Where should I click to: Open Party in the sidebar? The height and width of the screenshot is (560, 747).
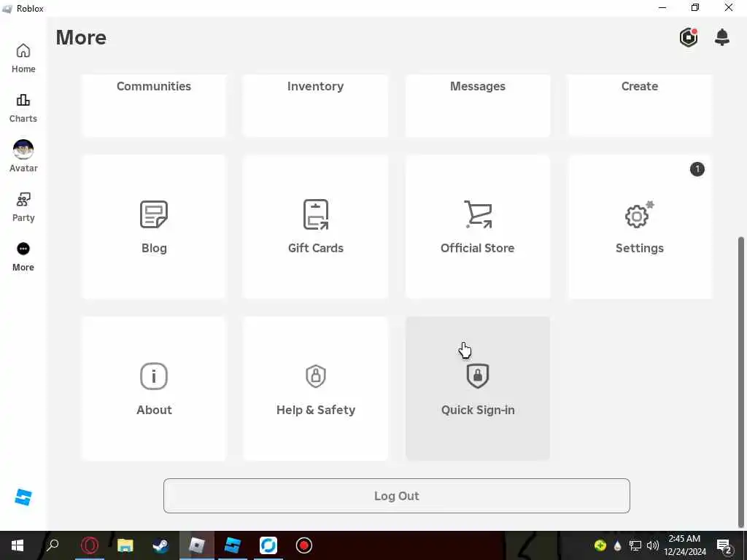(x=23, y=208)
